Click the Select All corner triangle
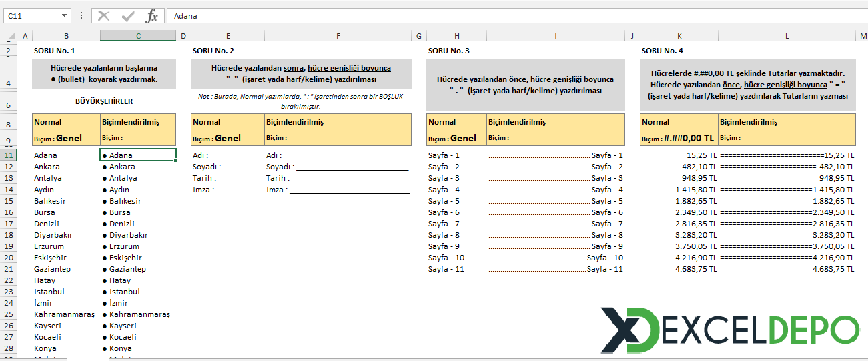The height and width of the screenshot is (361, 868). 9,36
